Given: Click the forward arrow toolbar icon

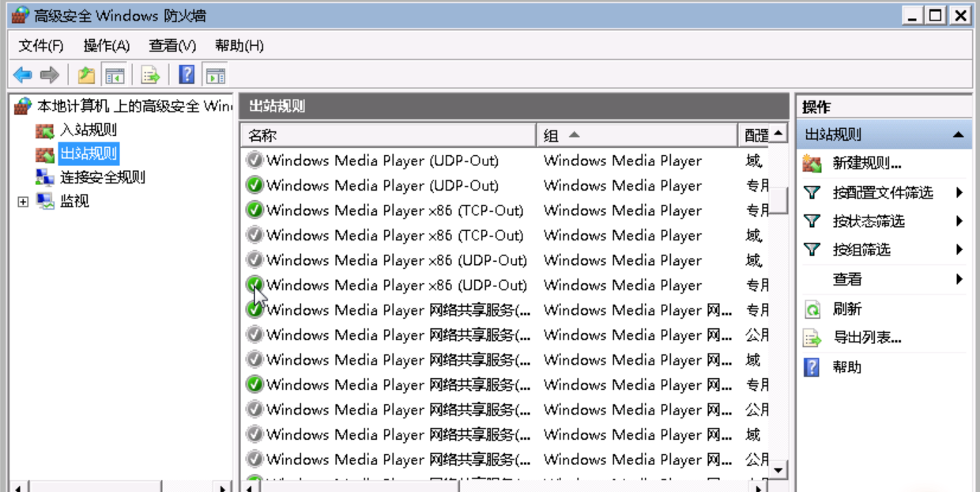Looking at the screenshot, I should tap(50, 75).
